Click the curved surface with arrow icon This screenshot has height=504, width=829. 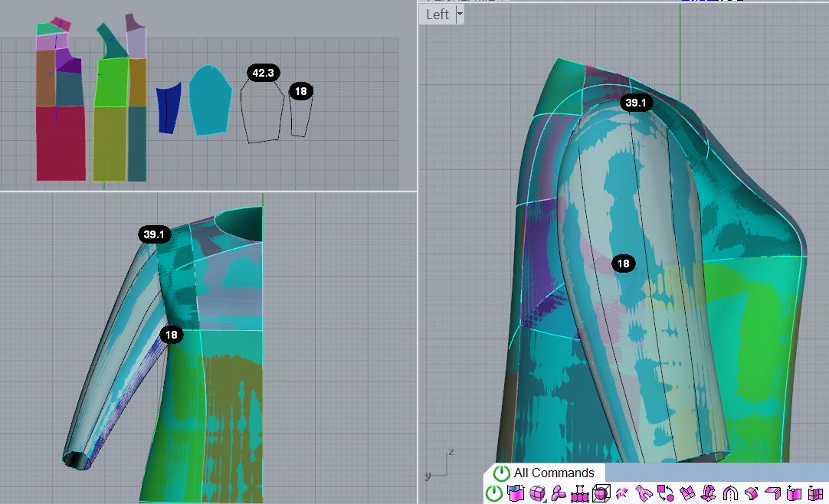pyautogui.click(x=752, y=493)
